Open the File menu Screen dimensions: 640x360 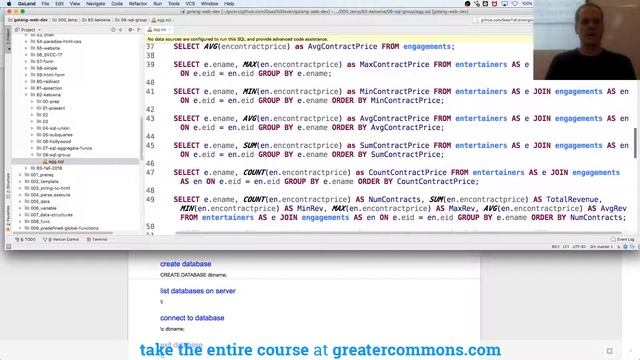(x=45, y=4)
